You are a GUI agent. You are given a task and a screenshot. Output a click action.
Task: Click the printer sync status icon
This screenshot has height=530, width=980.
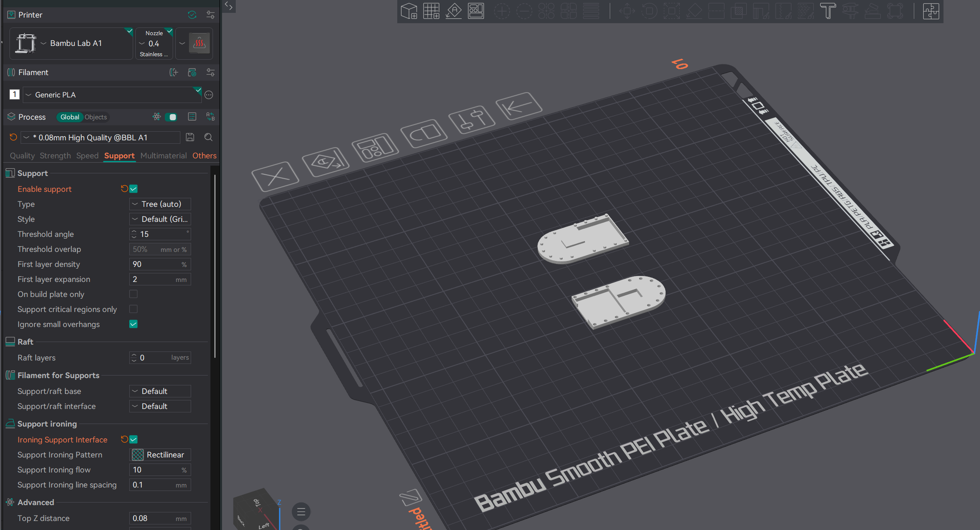click(192, 15)
